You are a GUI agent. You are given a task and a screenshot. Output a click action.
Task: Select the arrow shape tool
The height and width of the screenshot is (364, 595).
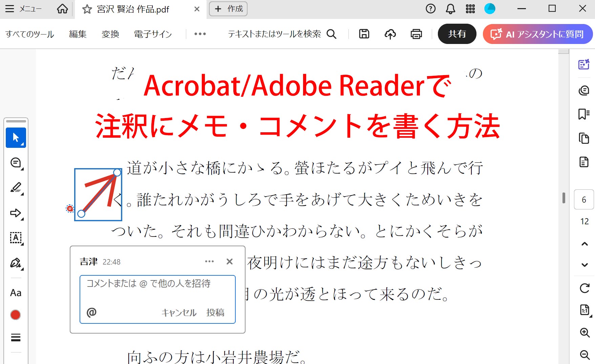(x=15, y=213)
